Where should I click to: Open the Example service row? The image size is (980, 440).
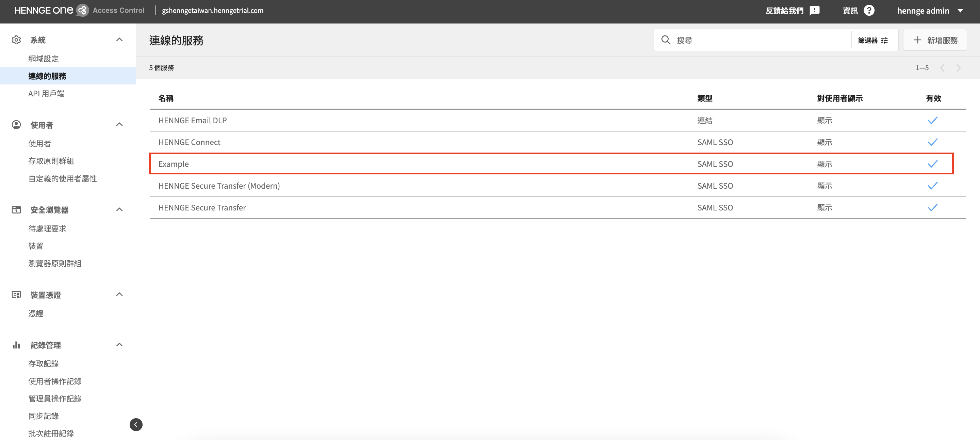[x=551, y=164]
